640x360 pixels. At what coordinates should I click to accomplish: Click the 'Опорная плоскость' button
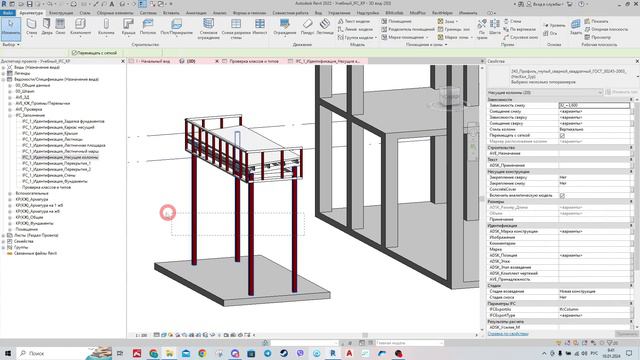click(x=606, y=29)
